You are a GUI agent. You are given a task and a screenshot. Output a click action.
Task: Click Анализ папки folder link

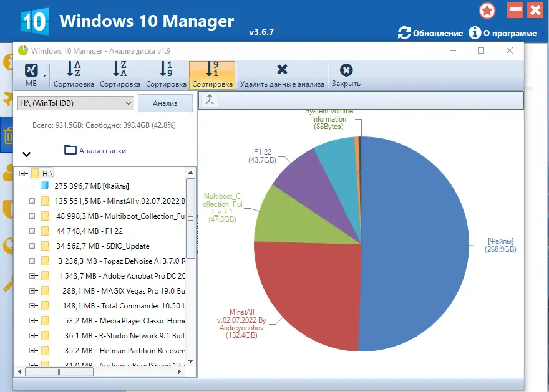(x=95, y=150)
